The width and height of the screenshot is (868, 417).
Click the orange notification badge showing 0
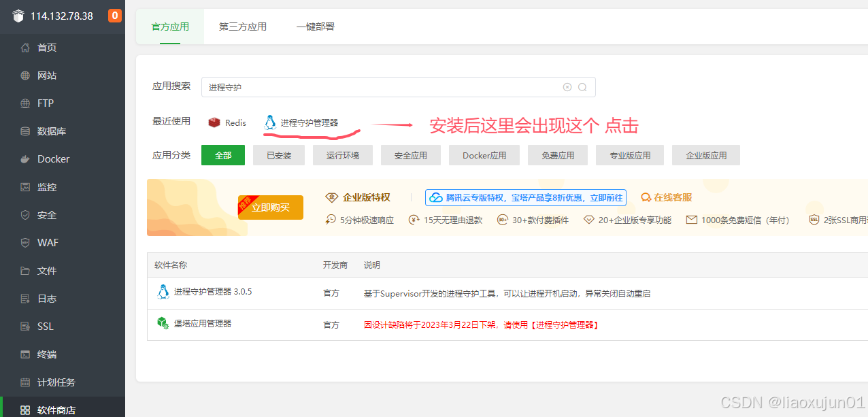(x=115, y=16)
